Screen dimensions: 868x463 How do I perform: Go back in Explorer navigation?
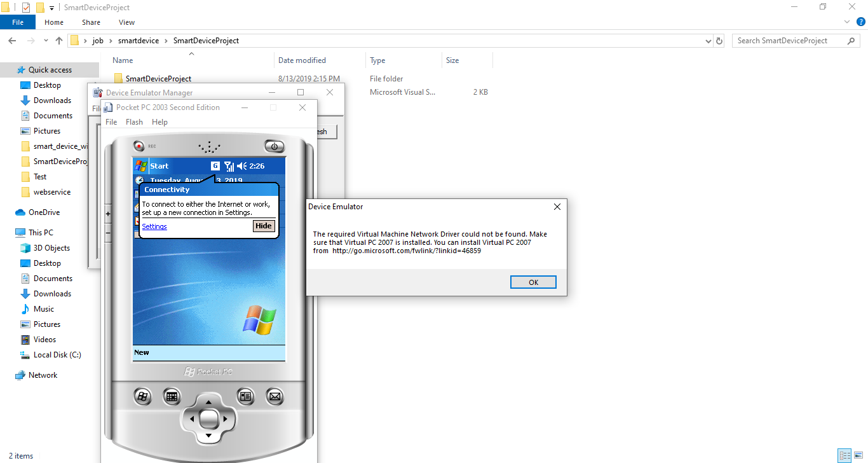click(x=12, y=41)
